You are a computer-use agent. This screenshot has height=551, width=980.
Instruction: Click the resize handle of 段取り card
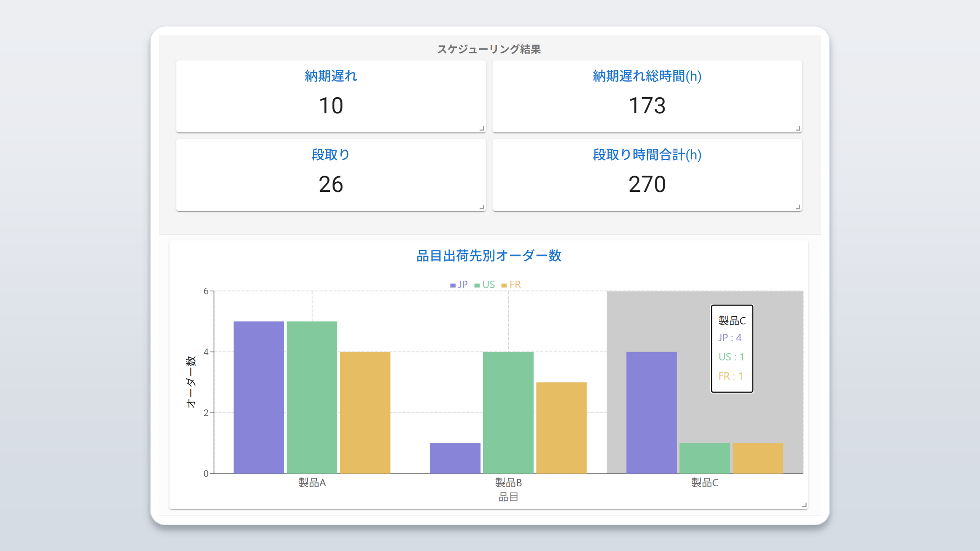click(x=482, y=207)
